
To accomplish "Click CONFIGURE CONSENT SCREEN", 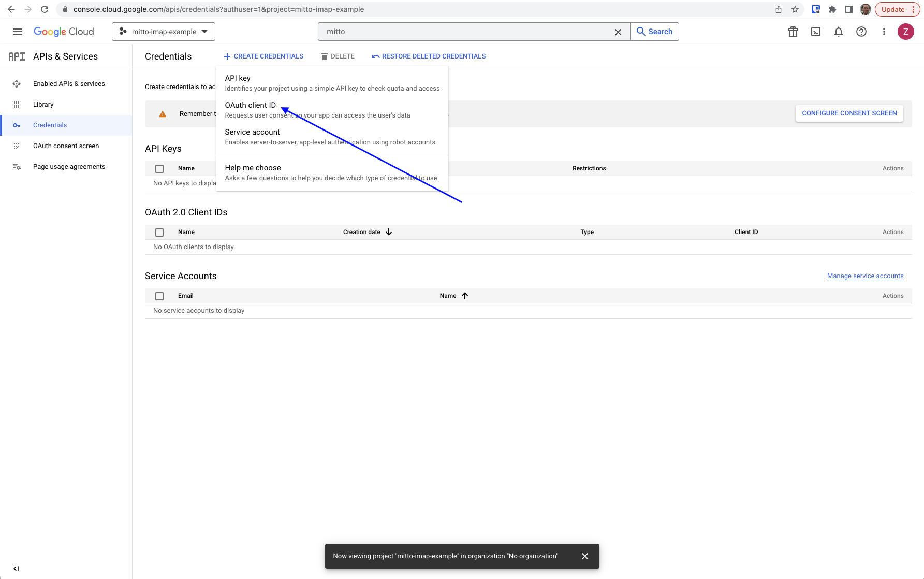I will point(849,113).
